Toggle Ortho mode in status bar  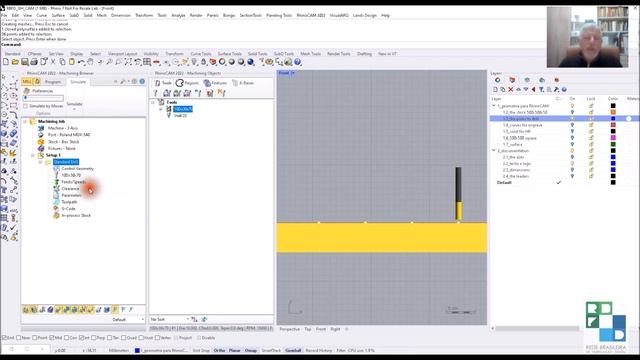[x=219, y=351]
